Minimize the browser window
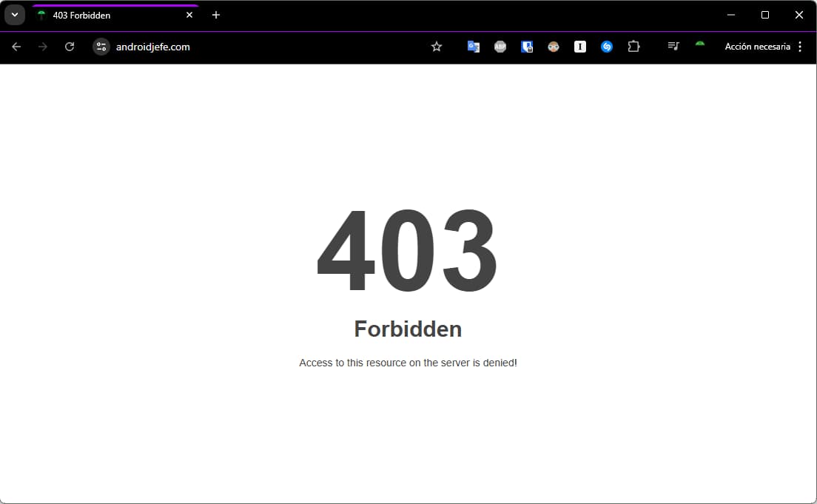This screenshot has height=504, width=817. [x=731, y=15]
